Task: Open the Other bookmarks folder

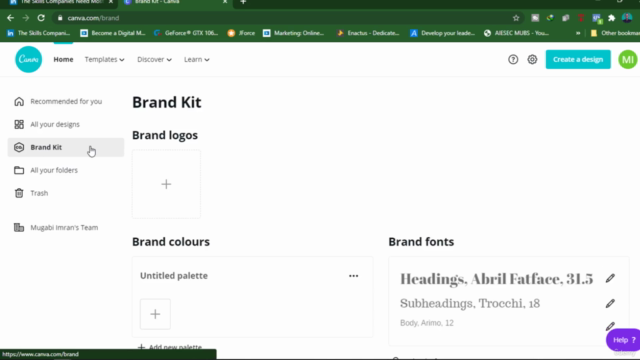Action: (616, 33)
